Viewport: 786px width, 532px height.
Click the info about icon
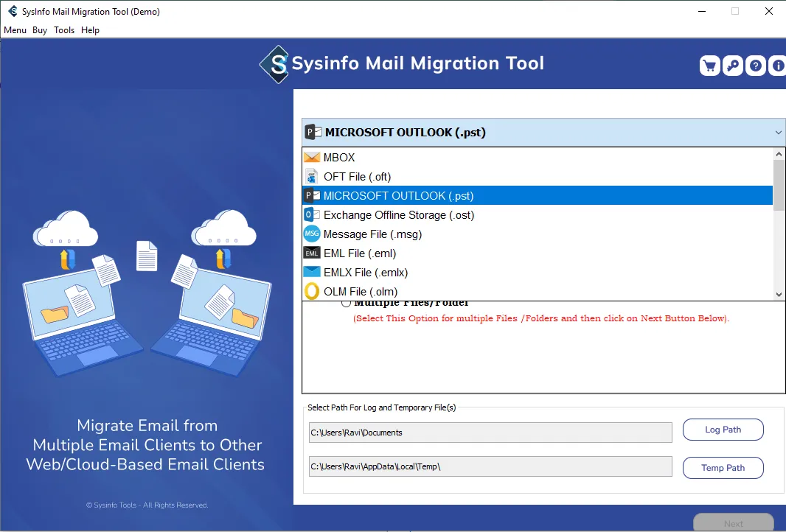tap(777, 66)
